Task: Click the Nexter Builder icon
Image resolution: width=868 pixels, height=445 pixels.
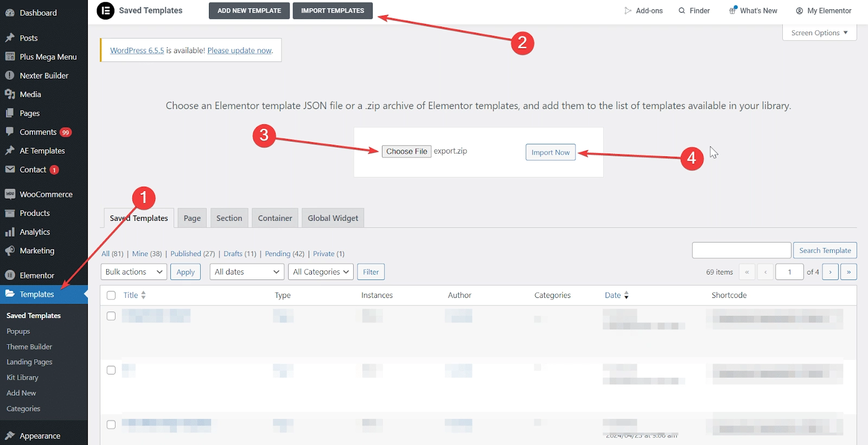Action: [10, 75]
